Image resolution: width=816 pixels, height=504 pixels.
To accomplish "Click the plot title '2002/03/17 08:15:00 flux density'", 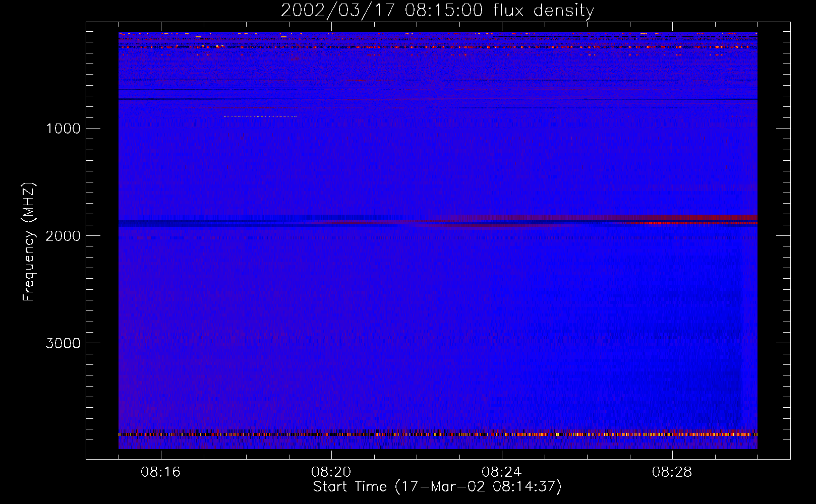I will coord(437,11).
